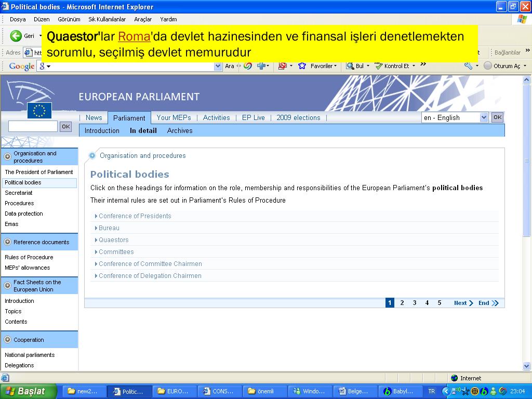Click the arrow icon beside Reference documents
532x399 pixels.
(x=7, y=242)
